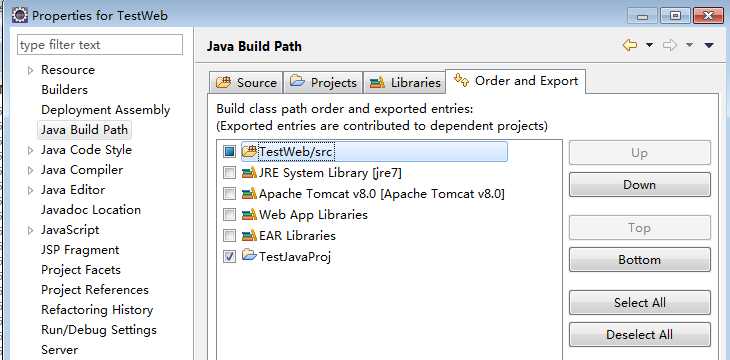Minimize the Properties for TestWeb window

642,16
